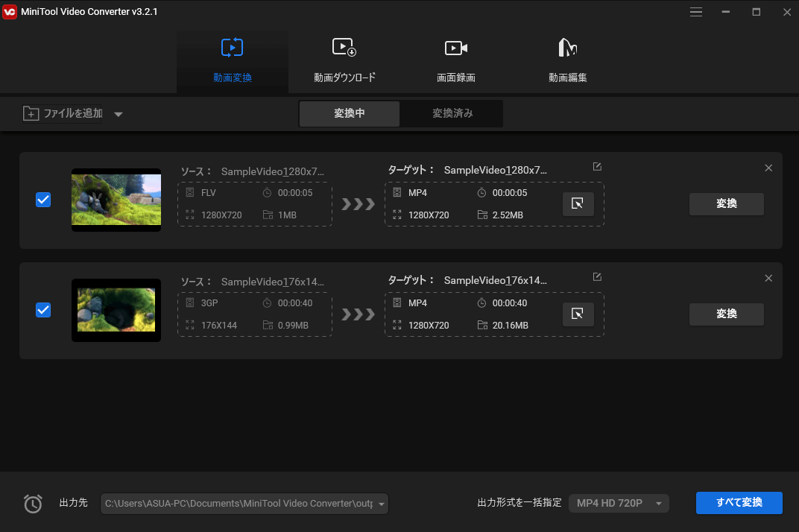Uncheck the SampleVideo1280x7 file checkbox
The image size is (799, 532).
[x=43, y=200]
